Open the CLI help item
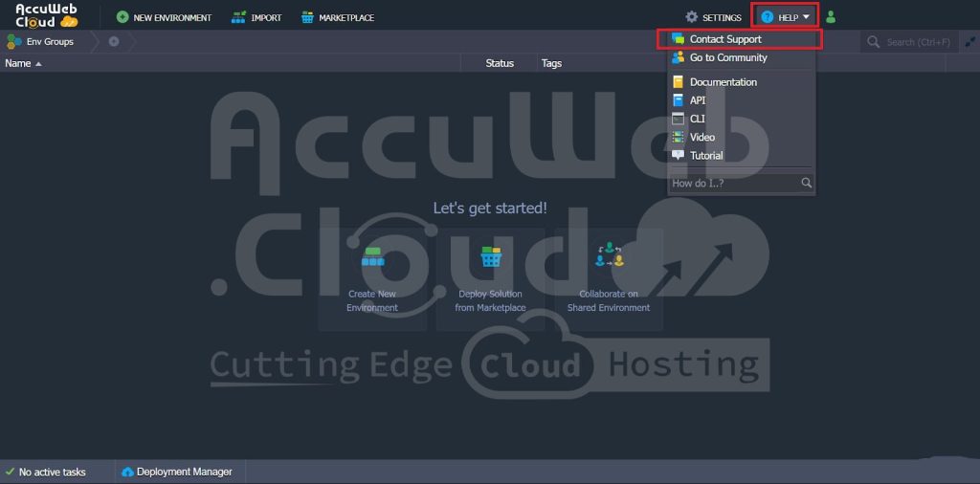This screenshot has width=980, height=484. click(697, 119)
